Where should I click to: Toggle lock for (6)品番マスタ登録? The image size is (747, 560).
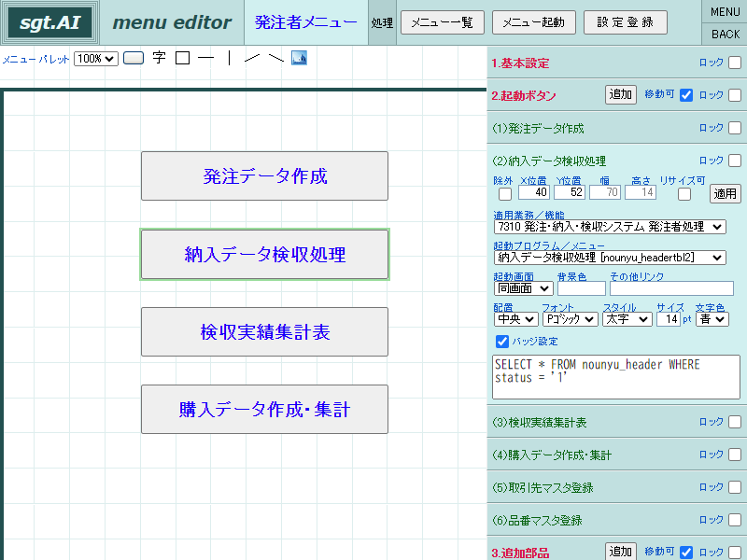tap(735, 520)
